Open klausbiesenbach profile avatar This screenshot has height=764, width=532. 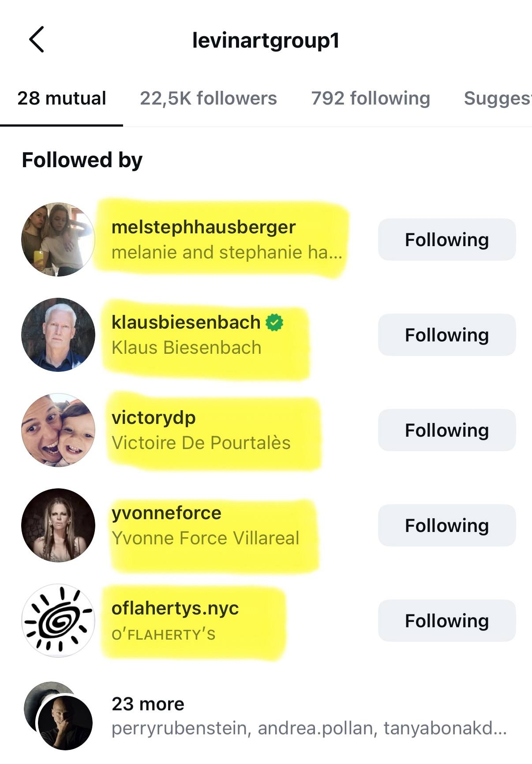tap(58, 335)
